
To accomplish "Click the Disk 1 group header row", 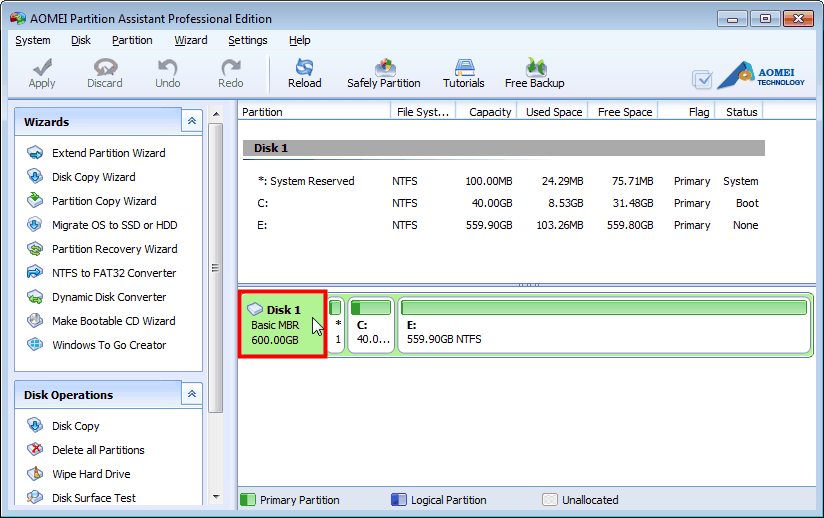I will (503, 148).
